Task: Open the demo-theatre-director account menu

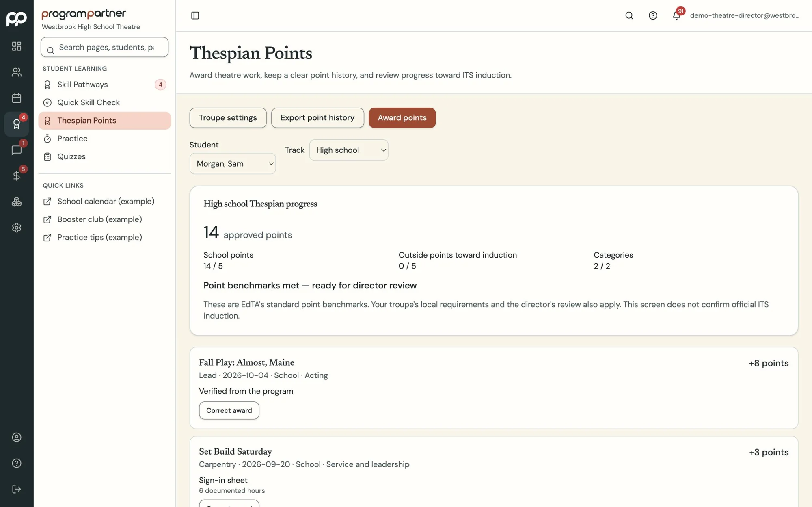Action: 745,15
